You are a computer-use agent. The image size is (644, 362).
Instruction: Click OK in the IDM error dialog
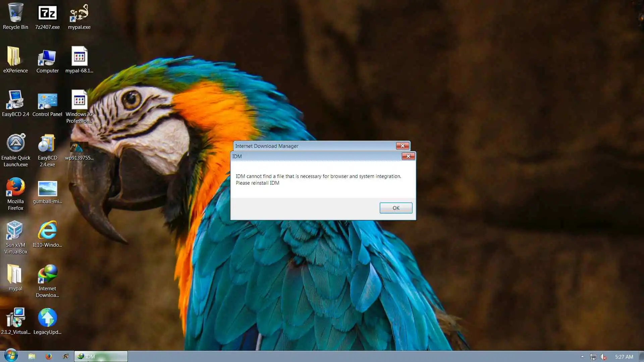click(396, 208)
